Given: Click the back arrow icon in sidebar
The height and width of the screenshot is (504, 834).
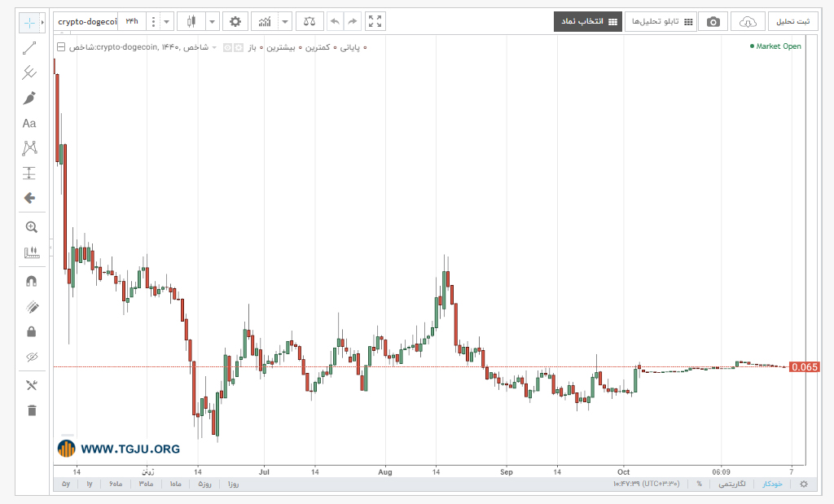Looking at the screenshot, I should (x=29, y=199).
